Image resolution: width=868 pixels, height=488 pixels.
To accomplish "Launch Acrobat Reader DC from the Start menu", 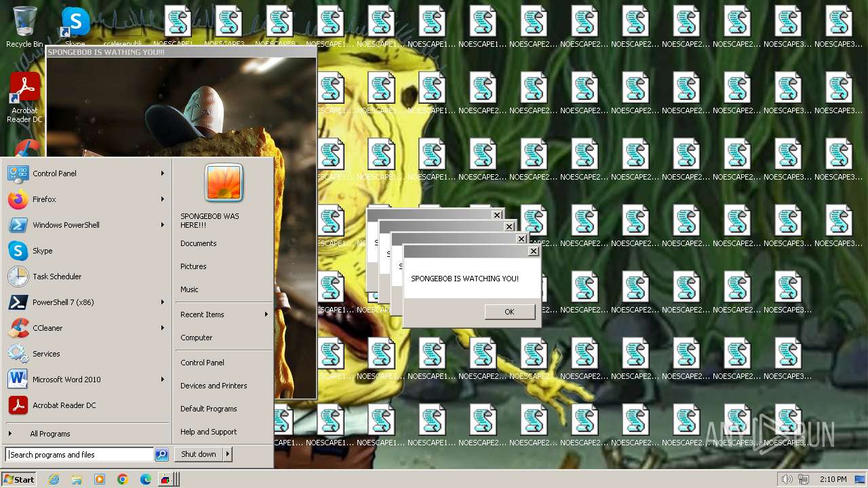I will 85,405.
